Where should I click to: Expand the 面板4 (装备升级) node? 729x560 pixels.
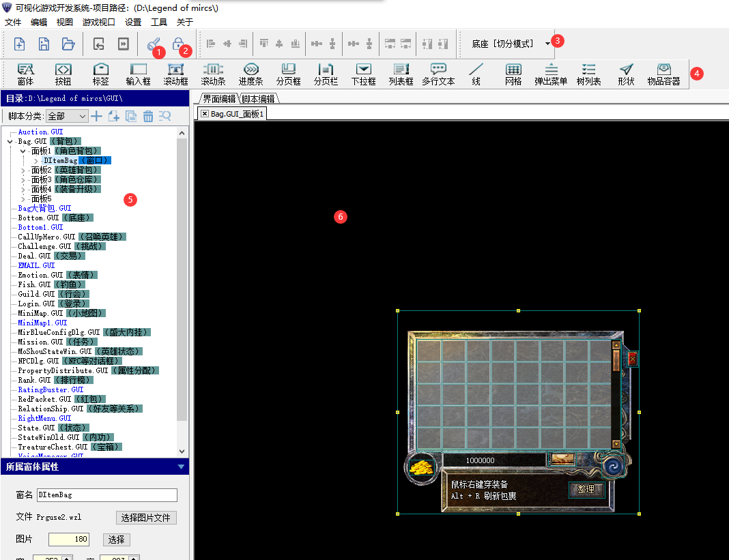(23, 190)
